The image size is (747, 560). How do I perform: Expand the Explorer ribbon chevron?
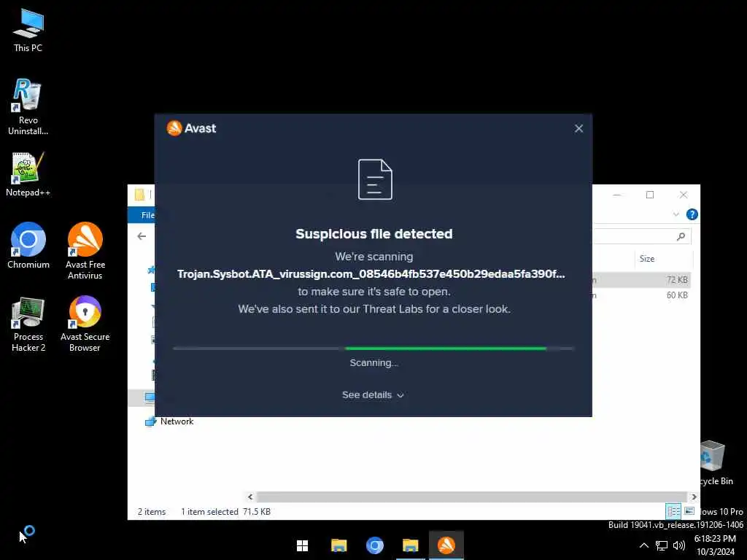pos(676,214)
